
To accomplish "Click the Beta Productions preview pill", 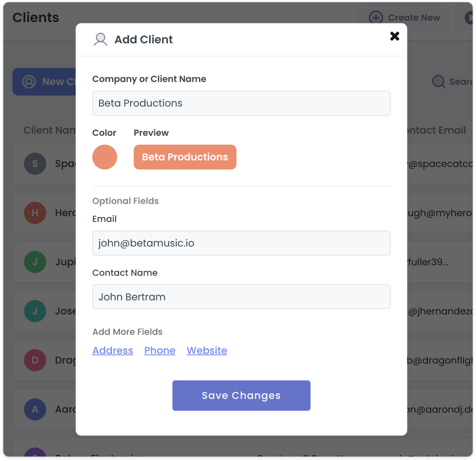I will click(x=185, y=157).
